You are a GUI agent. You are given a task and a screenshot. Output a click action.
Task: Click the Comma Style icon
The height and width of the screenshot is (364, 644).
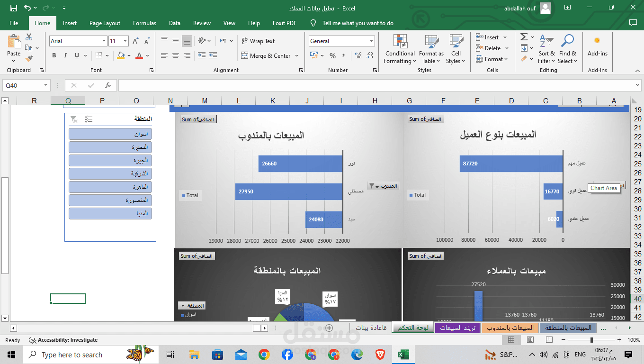[x=343, y=55]
